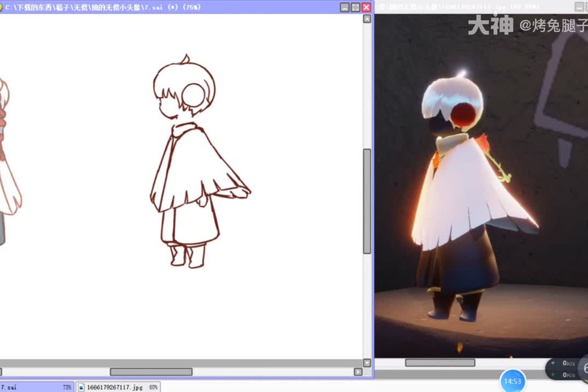Switch to the 7.sai document tab
The width and height of the screenshot is (588, 392).
37,387
